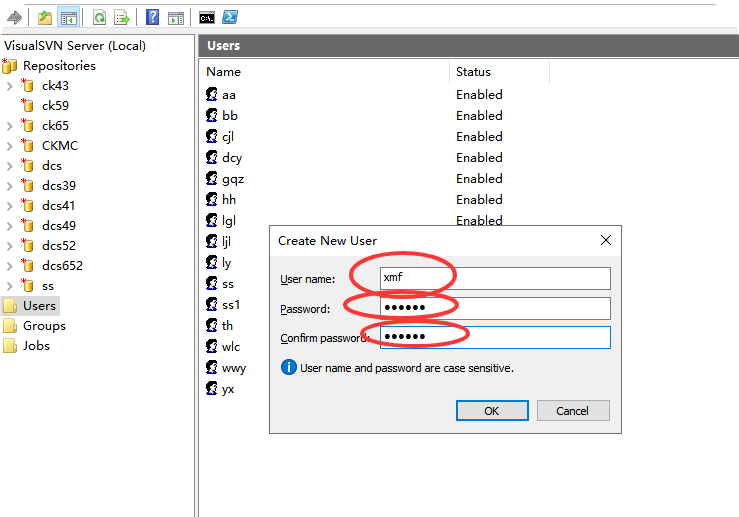The height and width of the screenshot is (517, 739).
Task: Sort by the Name column header
Action: coord(223,72)
